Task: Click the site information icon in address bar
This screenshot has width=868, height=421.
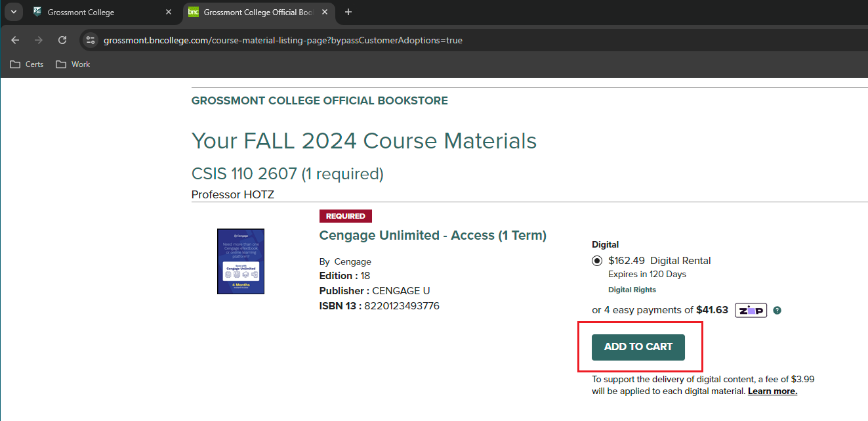Action: [x=91, y=40]
